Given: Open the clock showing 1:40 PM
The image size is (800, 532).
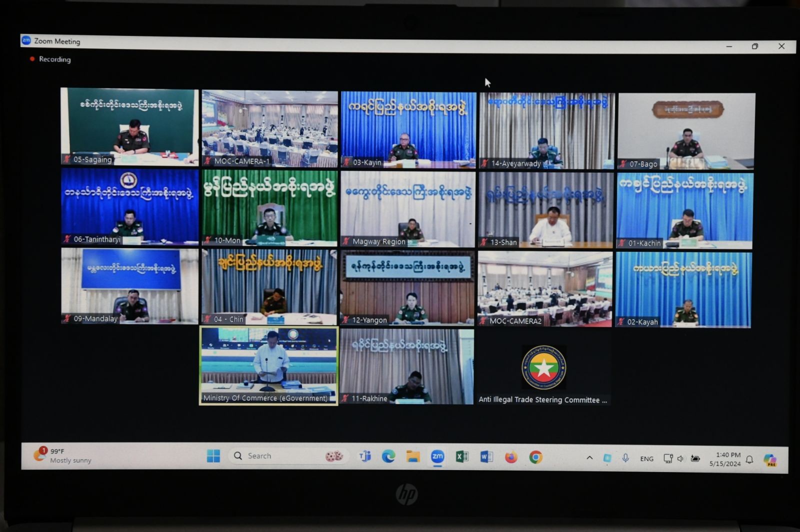Looking at the screenshot, I should 728,455.
